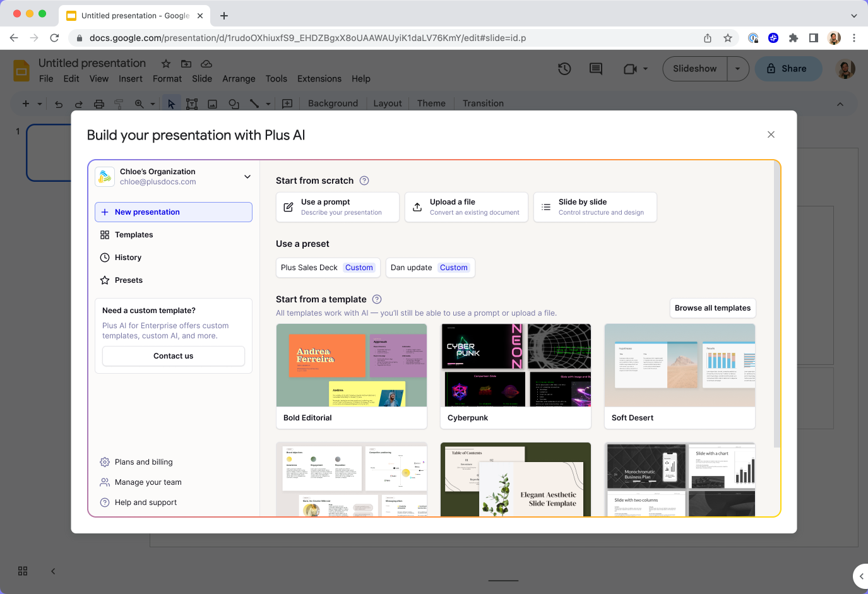Click the Insert image icon
The image size is (868, 594).
213,104
